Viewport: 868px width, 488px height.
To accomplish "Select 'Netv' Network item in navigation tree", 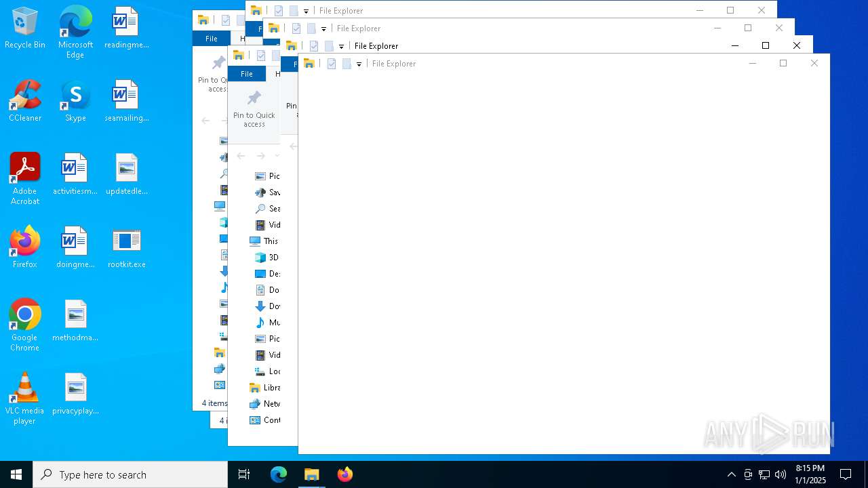I will 264,404.
